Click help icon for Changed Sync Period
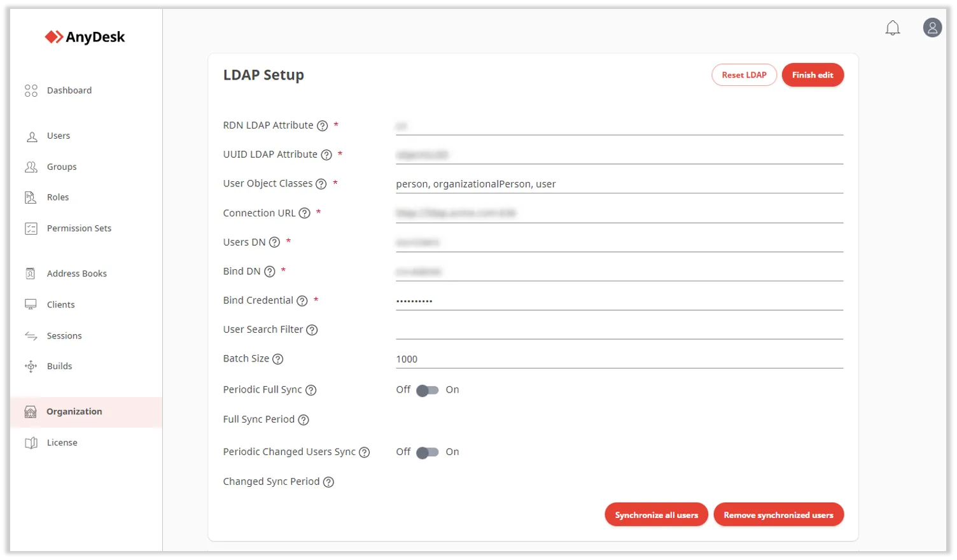957x560 pixels. pyautogui.click(x=328, y=482)
